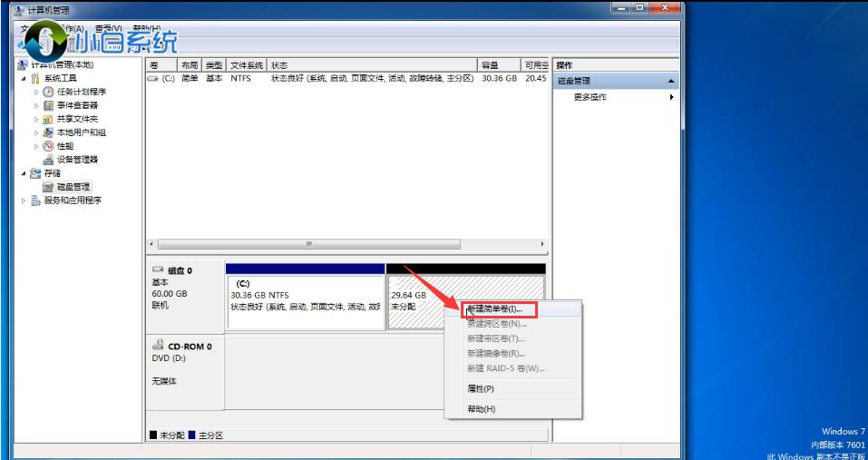Open Device Manager (设备管理器) icon
Viewport: 868px width, 460px height.
[x=48, y=160]
